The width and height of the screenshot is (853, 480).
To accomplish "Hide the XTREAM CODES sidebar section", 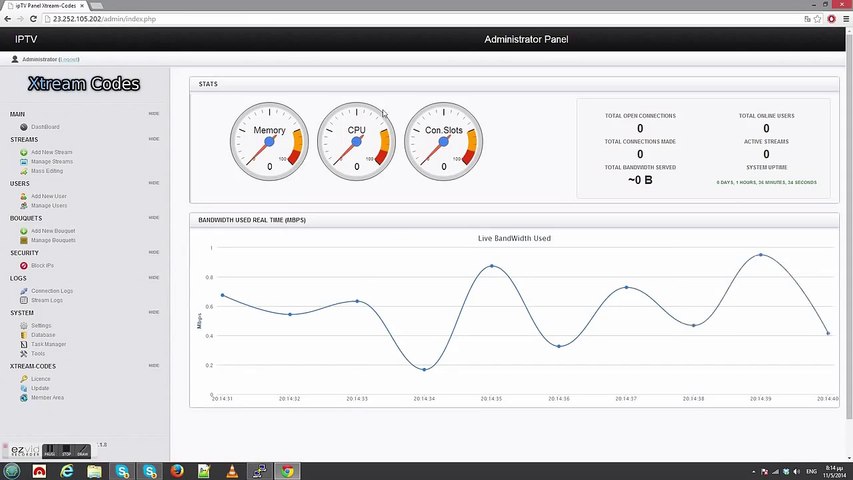I will coord(154,366).
